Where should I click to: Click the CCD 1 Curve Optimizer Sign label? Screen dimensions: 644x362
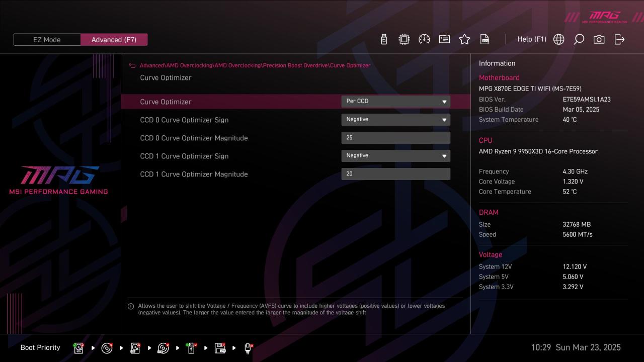coord(184,156)
